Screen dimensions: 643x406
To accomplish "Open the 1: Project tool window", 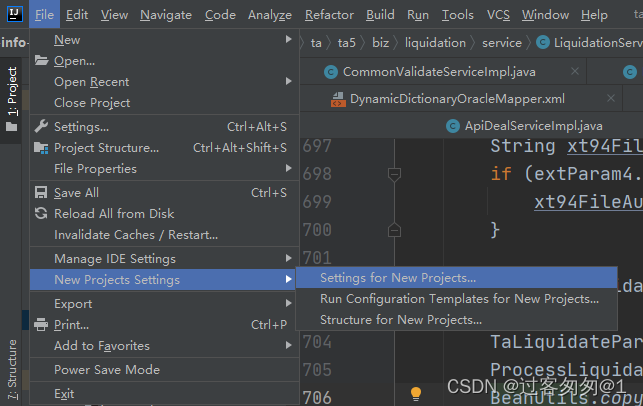I will tap(12, 100).
